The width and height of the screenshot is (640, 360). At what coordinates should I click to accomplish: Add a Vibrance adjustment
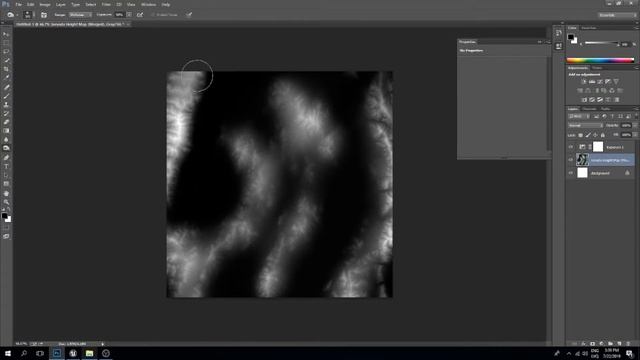point(616,82)
